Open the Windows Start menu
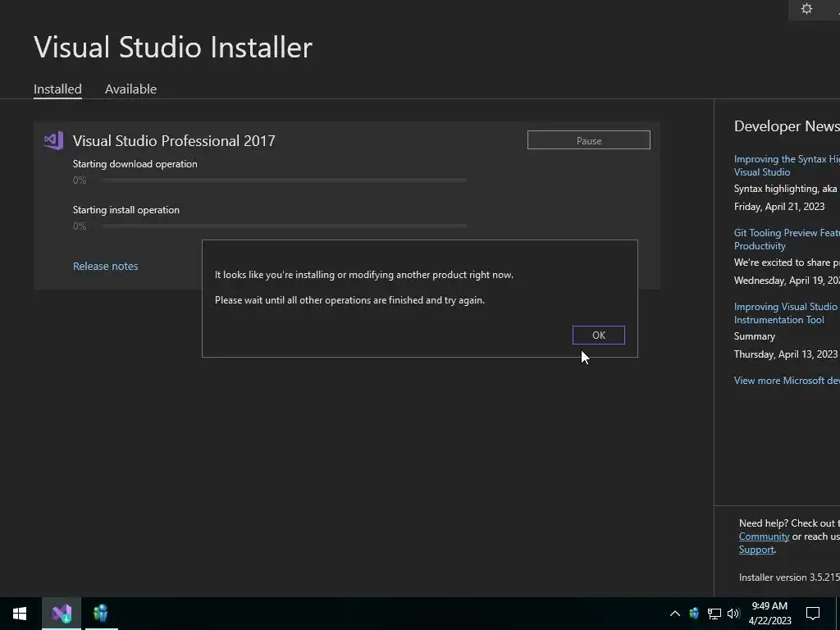The height and width of the screenshot is (630, 840). click(x=20, y=614)
